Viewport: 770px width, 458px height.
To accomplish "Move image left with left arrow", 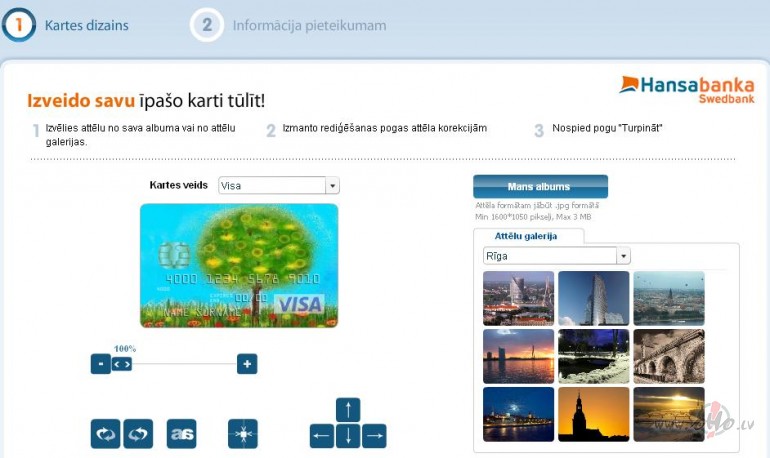I will point(322,436).
